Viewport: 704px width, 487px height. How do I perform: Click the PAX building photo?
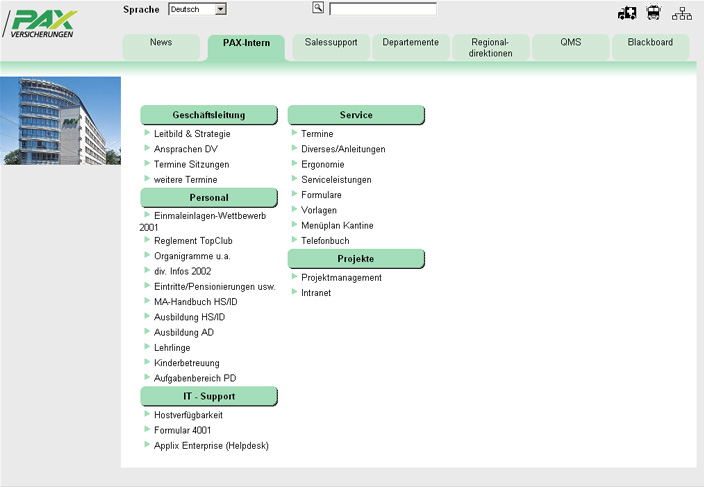[x=60, y=121]
